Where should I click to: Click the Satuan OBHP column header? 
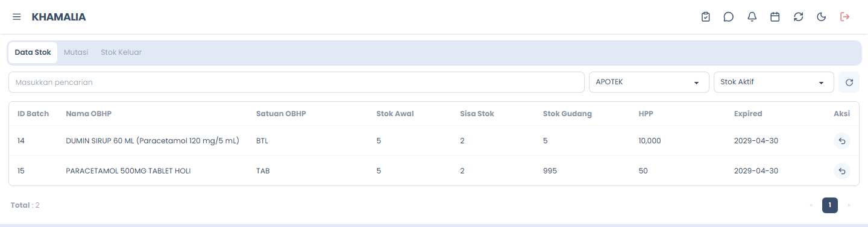tap(281, 114)
